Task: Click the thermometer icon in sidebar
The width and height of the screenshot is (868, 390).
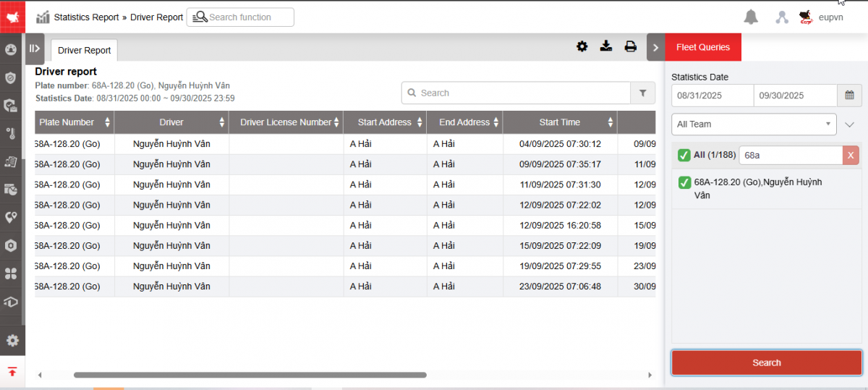Action: point(11,133)
